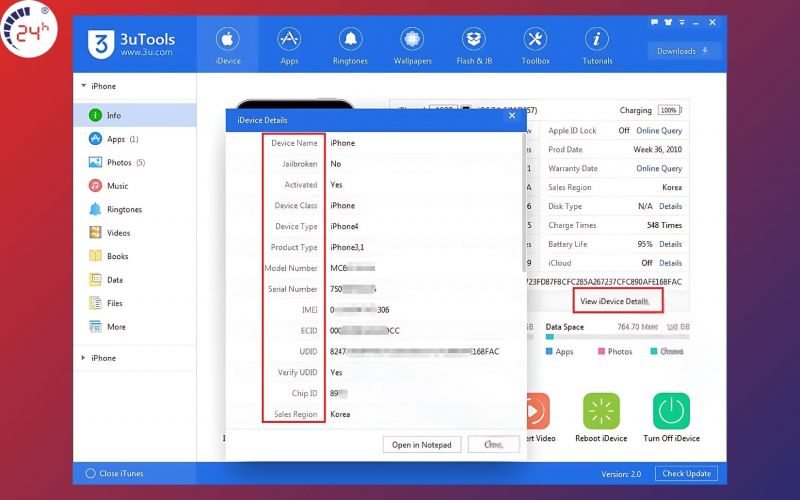Click the blue Apps legend swatch
Screen dimensions: 800x500
point(549,352)
